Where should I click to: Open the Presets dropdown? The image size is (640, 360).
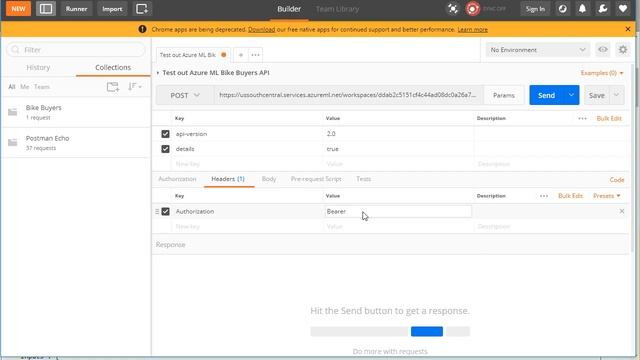point(607,196)
